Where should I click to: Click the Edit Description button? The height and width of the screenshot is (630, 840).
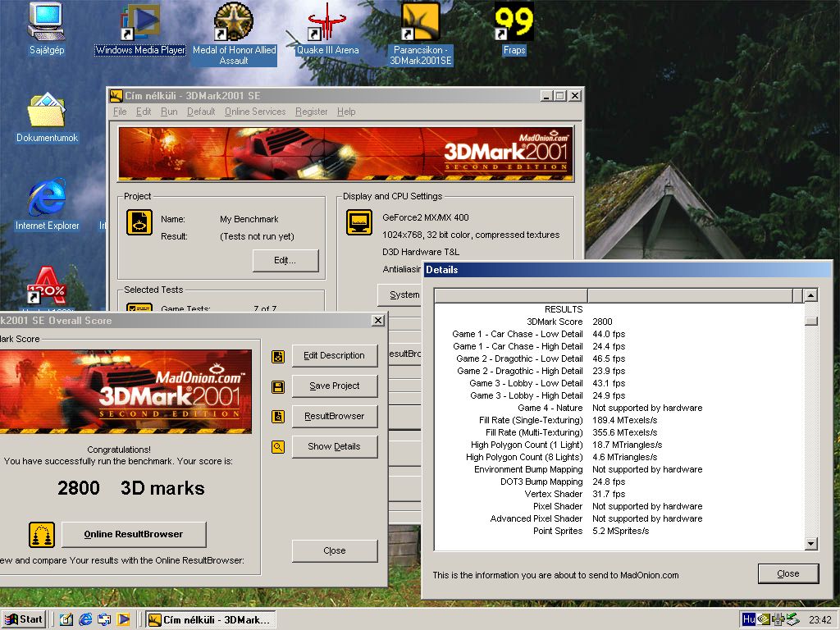[335, 356]
